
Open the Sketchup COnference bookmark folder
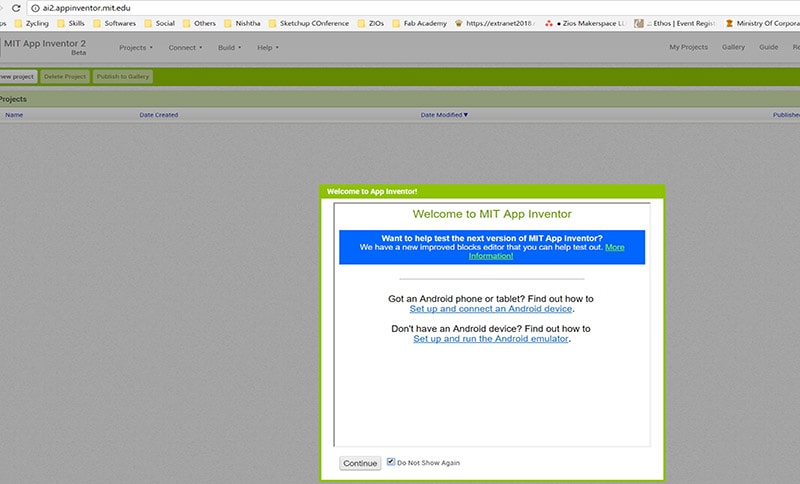[309, 23]
